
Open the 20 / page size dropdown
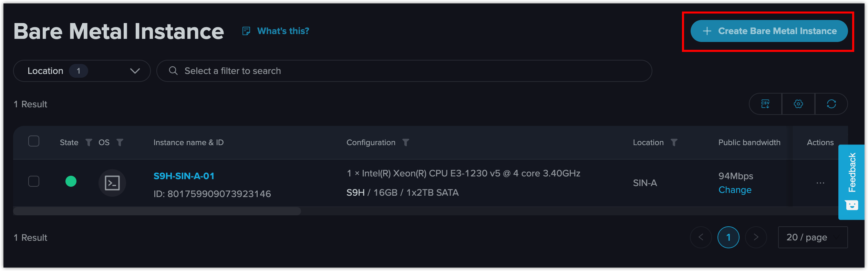tap(813, 237)
